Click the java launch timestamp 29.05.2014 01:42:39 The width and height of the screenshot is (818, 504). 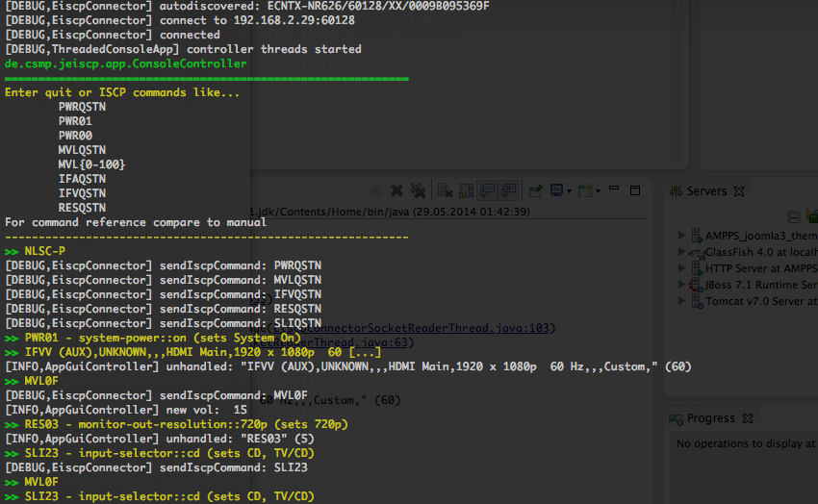472,212
